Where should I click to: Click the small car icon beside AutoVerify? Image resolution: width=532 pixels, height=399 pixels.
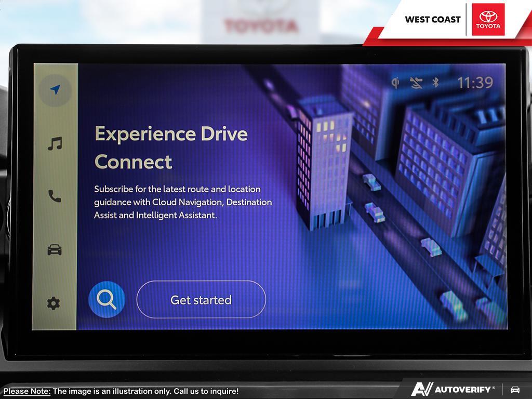click(515, 389)
